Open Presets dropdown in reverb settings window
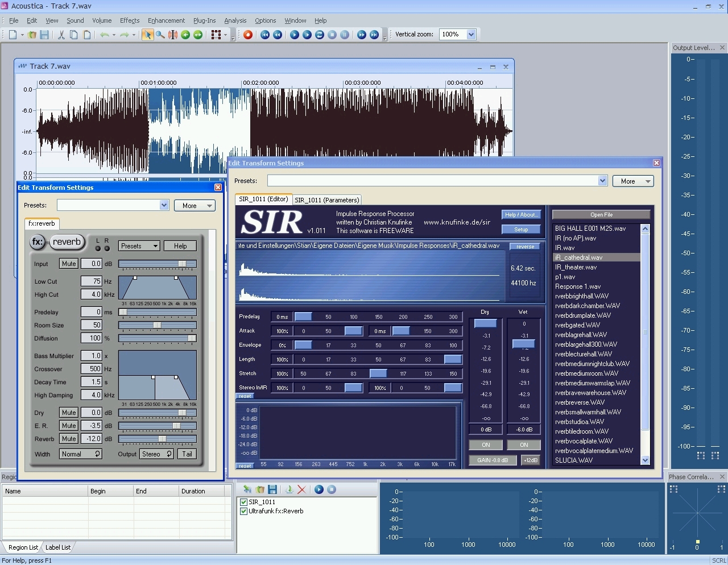728x565 pixels. click(x=164, y=205)
